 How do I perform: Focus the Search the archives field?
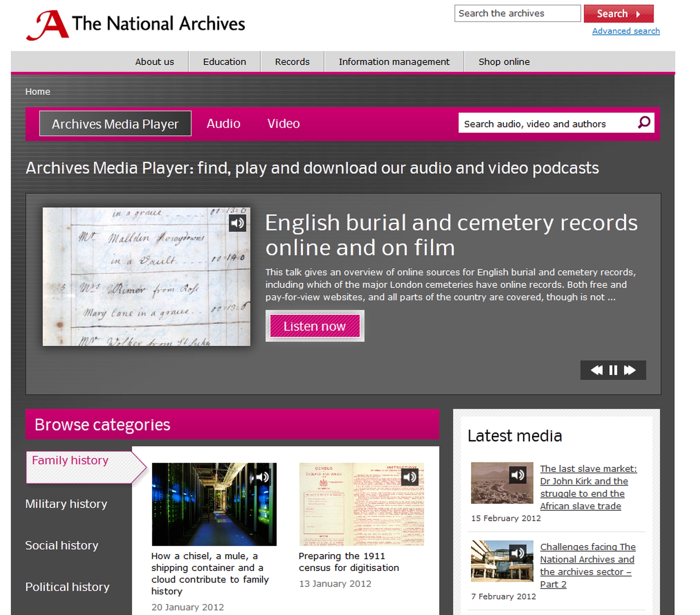coord(517,13)
